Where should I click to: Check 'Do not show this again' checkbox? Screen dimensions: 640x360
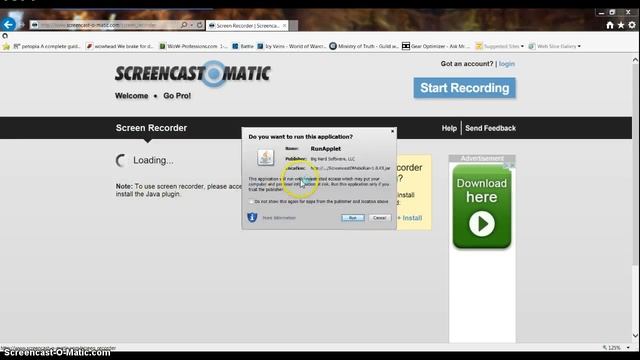pos(251,202)
